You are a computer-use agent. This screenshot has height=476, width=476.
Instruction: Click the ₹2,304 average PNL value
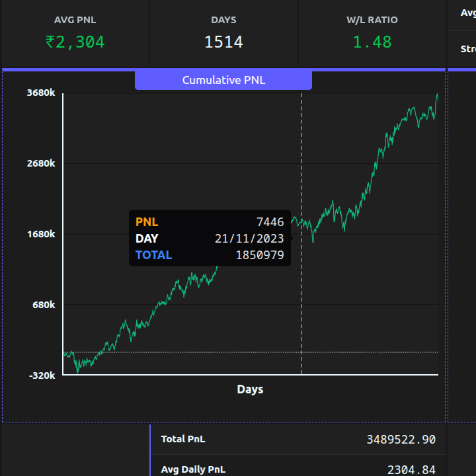coord(75,42)
